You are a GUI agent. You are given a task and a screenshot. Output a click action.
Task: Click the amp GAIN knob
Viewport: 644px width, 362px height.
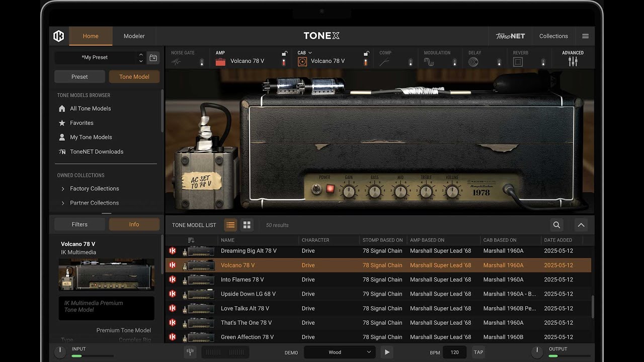348,191
